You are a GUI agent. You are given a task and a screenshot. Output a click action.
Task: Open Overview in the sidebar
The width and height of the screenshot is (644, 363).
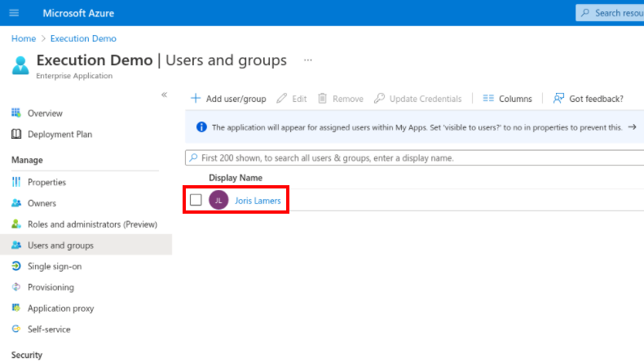click(x=45, y=113)
